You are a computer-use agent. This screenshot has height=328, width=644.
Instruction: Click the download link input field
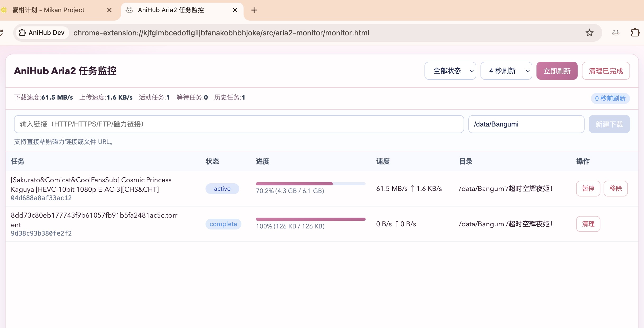click(238, 124)
